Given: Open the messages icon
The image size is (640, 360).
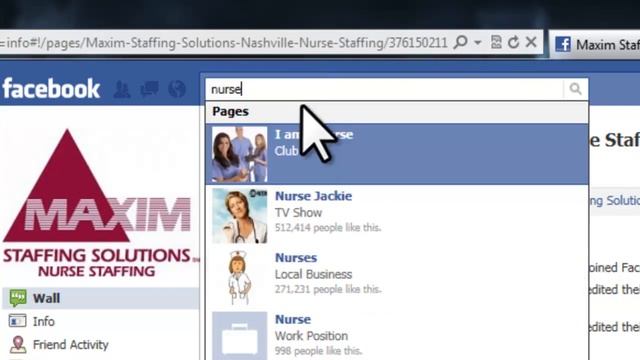Looking at the screenshot, I should click(x=149, y=89).
